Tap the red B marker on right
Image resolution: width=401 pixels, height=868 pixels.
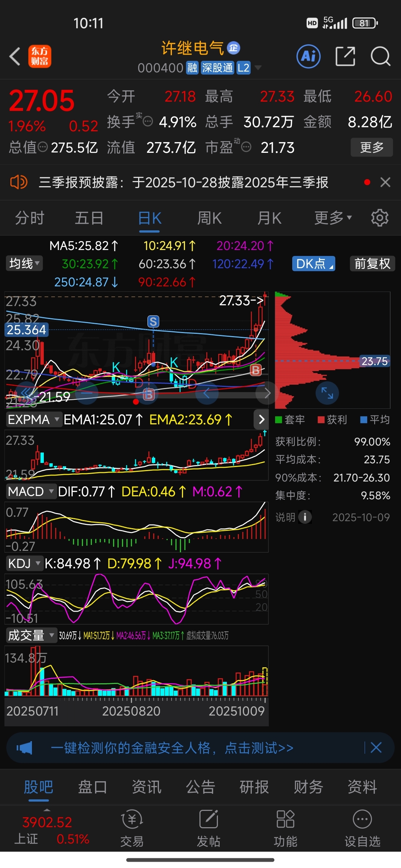point(255,370)
